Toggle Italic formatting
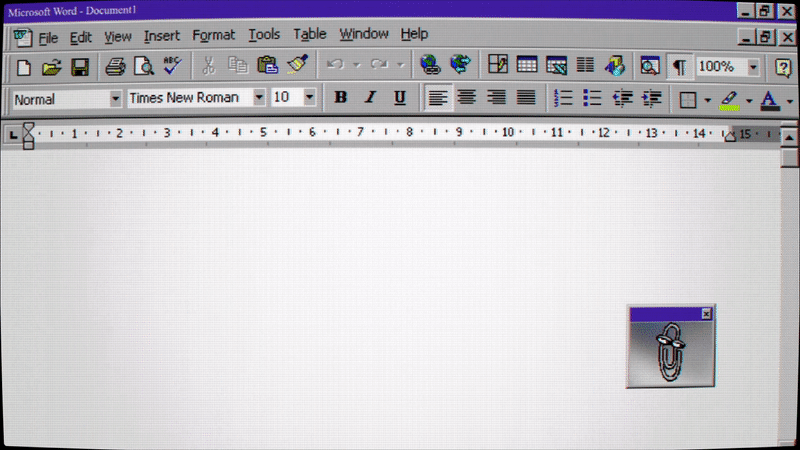Viewport: 800px width, 450px height. click(370, 97)
